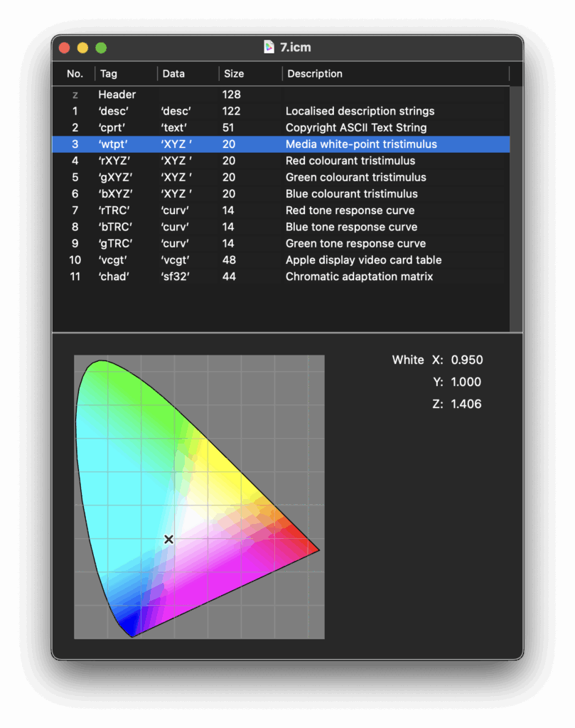575x728 pixels.
Task: Sort table by the No. column header
Action: pos(75,74)
